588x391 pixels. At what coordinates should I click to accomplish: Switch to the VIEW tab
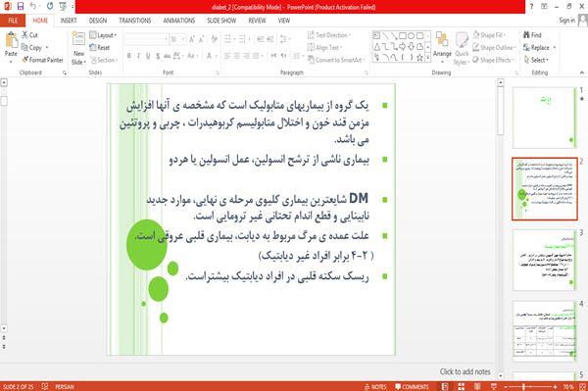(284, 21)
